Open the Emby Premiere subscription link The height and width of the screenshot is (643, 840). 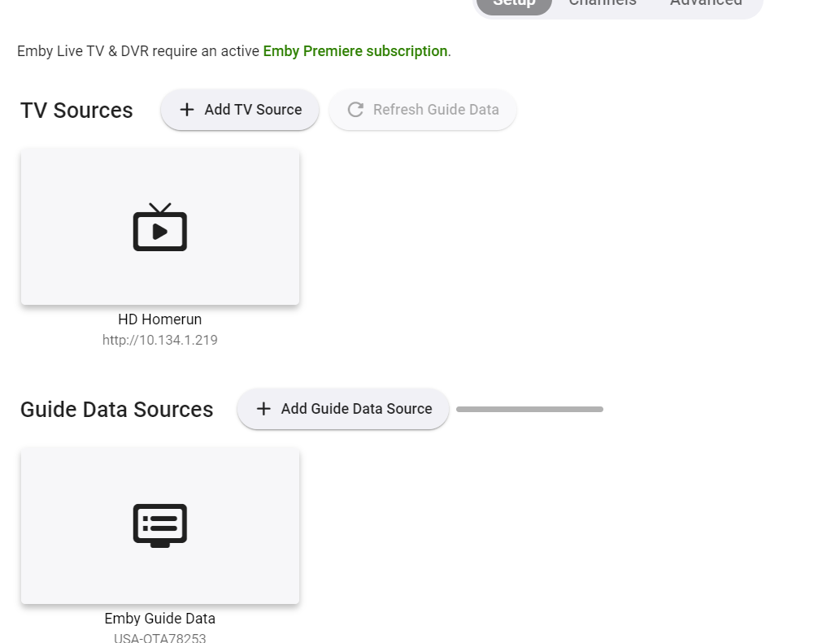(355, 51)
